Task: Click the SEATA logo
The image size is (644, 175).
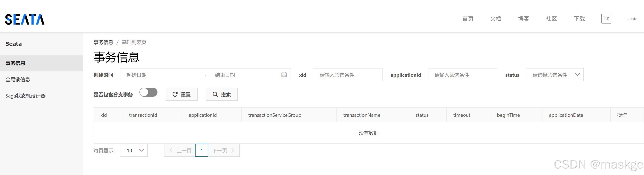Action: (x=25, y=19)
